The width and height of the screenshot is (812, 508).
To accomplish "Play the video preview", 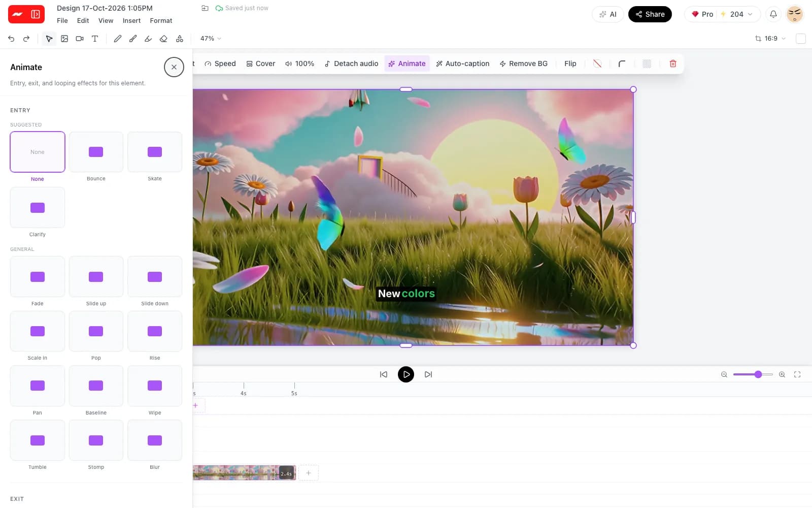I will point(406,374).
